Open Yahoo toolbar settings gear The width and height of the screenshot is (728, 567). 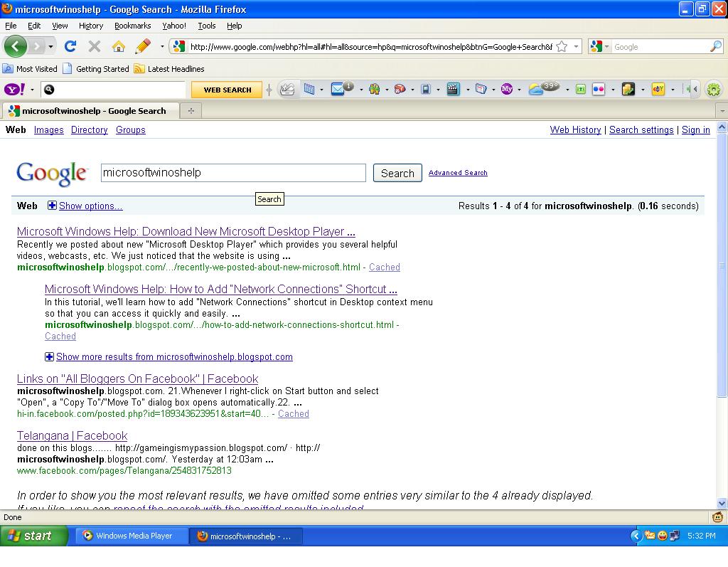coord(714,89)
